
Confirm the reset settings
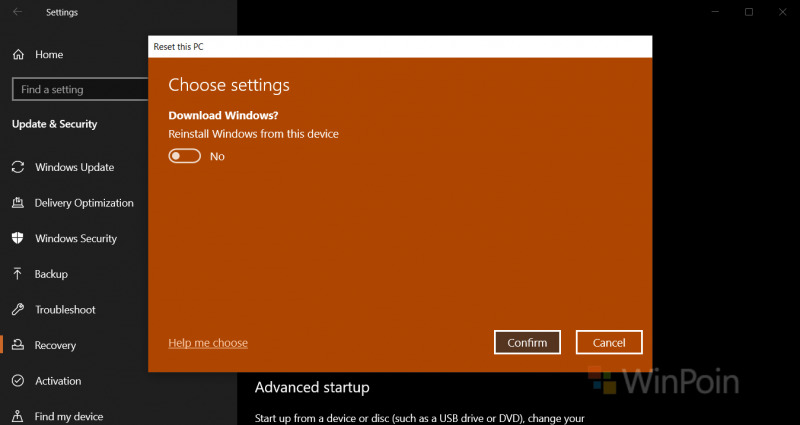pos(527,342)
